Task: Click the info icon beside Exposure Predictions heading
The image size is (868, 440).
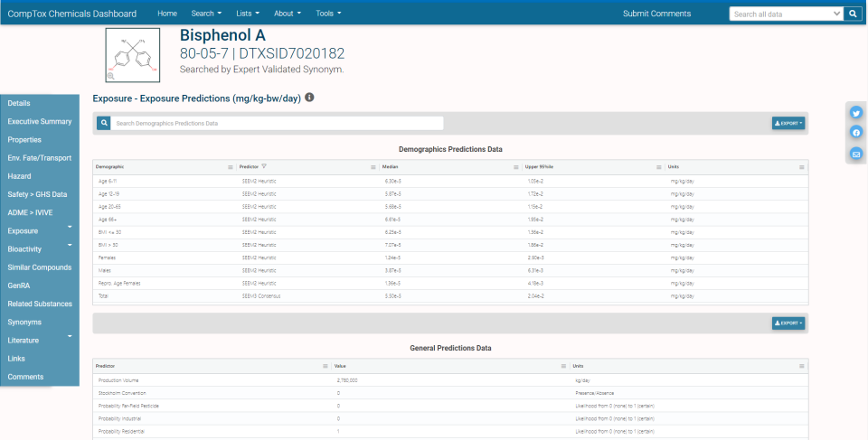Action: pos(309,98)
